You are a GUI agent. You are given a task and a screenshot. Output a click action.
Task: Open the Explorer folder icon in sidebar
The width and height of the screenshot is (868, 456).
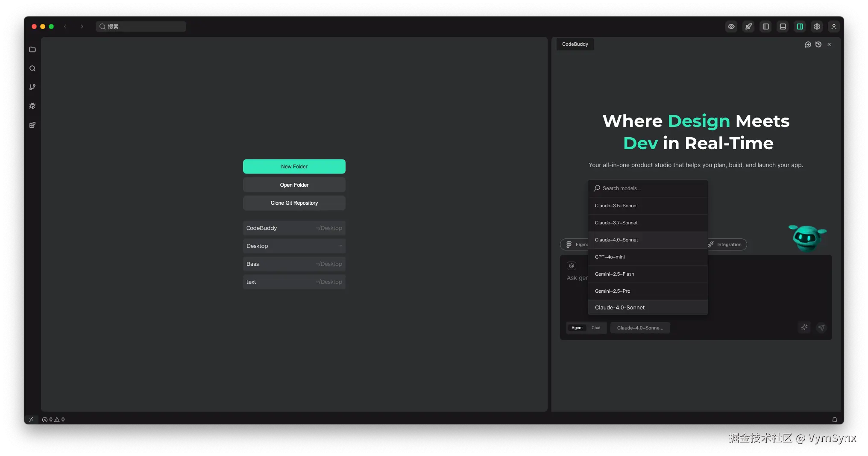(x=32, y=50)
